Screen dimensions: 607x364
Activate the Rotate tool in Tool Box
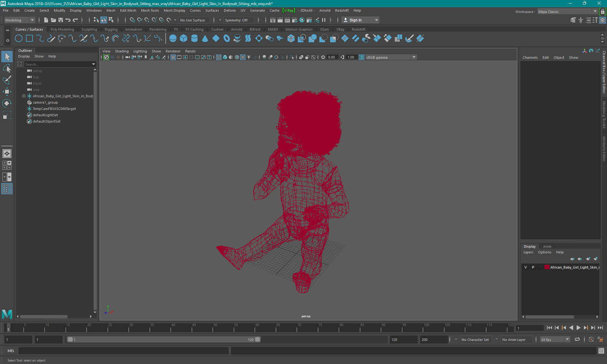7,103
